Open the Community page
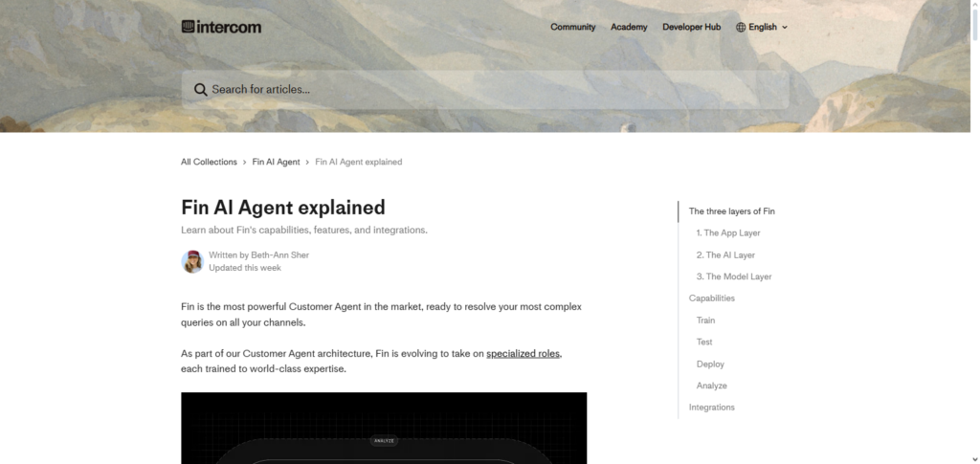Image resolution: width=980 pixels, height=464 pixels. coord(572,27)
